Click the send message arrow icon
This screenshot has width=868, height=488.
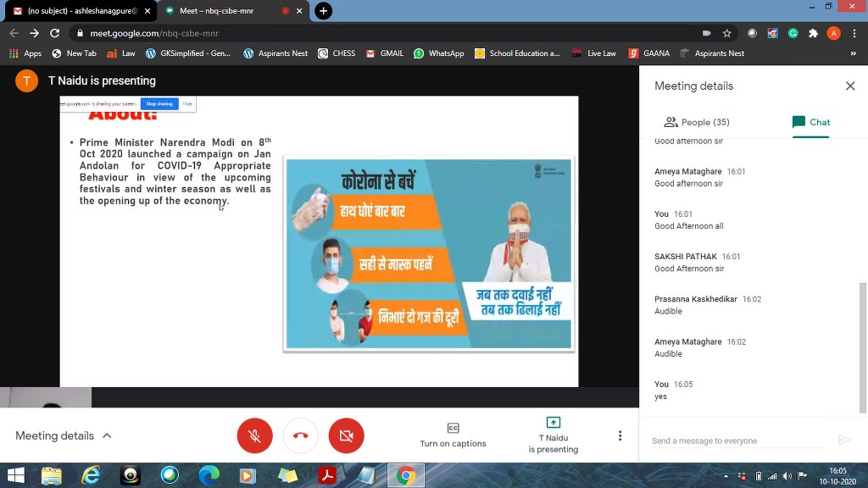click(x=844, y=440)
